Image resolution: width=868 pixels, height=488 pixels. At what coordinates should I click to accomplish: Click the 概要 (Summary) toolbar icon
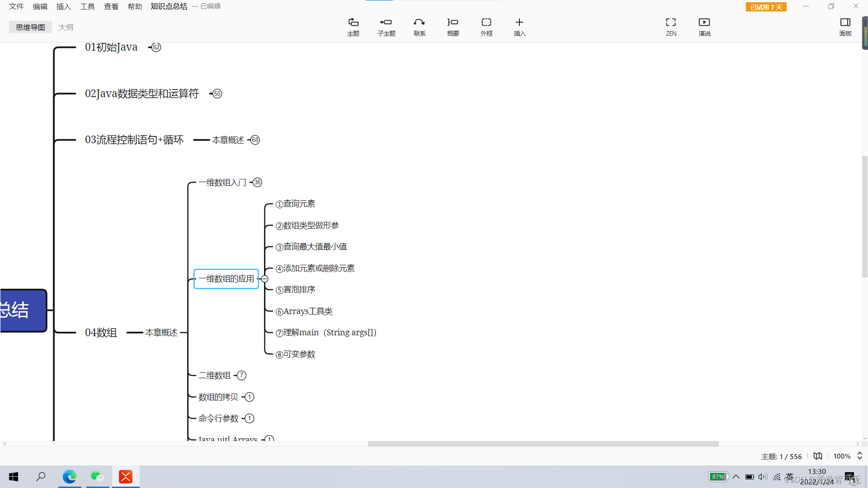(453, 26)
